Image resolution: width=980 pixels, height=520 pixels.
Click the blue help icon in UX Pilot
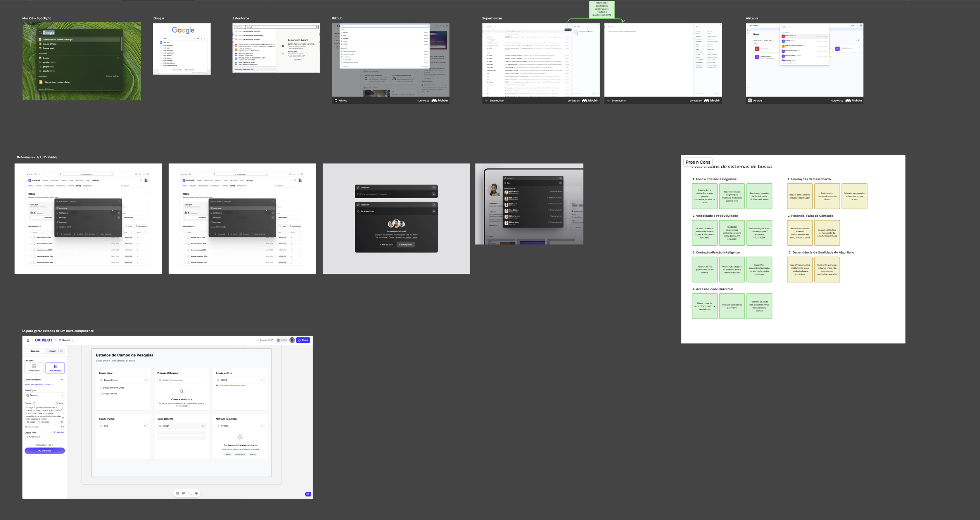tap(308, 494)
